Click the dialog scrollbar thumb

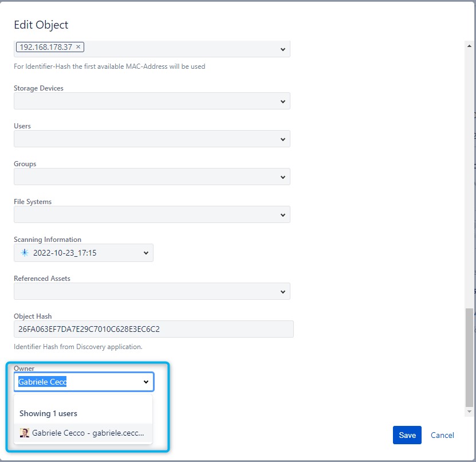tap(470, 355)
